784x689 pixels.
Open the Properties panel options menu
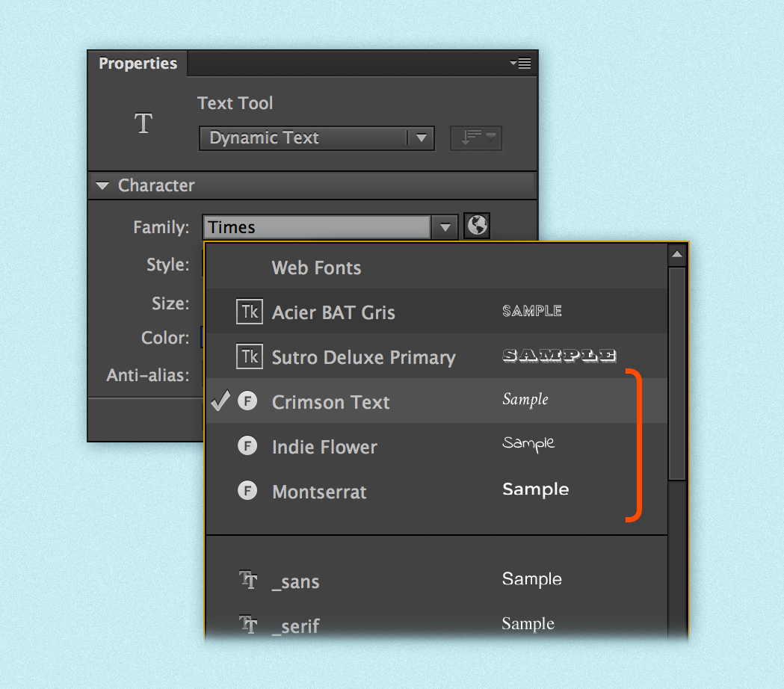pyautogui.click(x=521, y=64)
